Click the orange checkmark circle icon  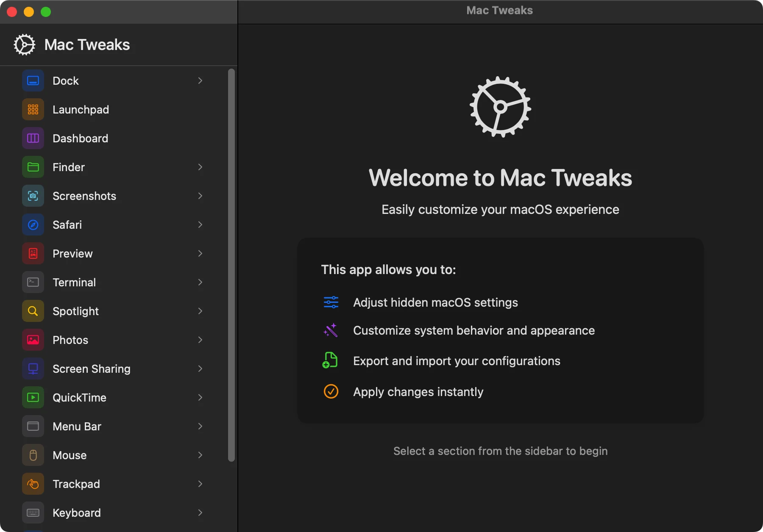[331, 391]
